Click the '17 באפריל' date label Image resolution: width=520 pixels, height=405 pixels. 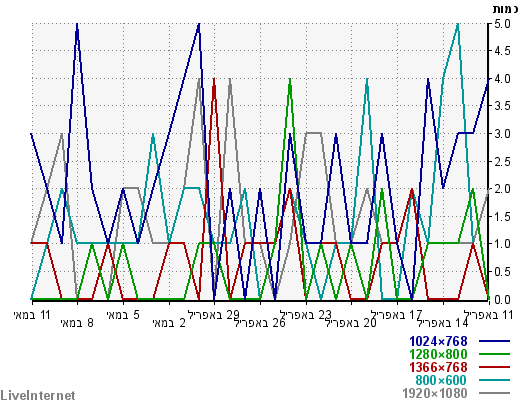(397, 315)
